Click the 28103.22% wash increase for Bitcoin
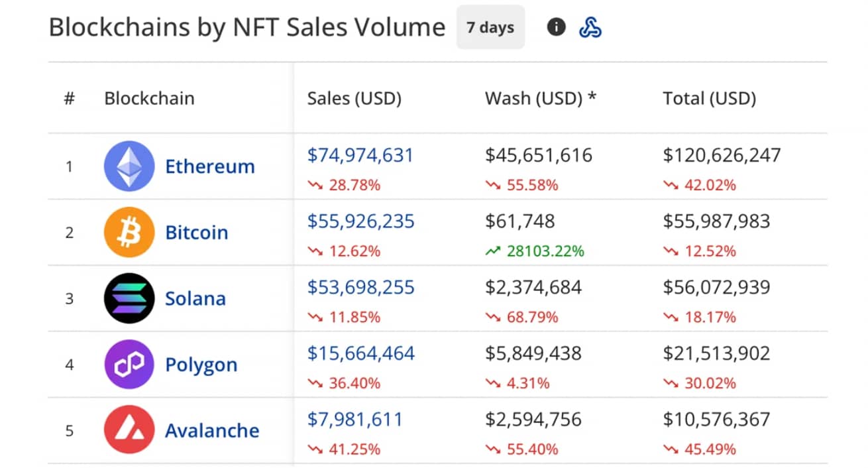Viewport: 868px width, 468px height. [x=535, y=251]
